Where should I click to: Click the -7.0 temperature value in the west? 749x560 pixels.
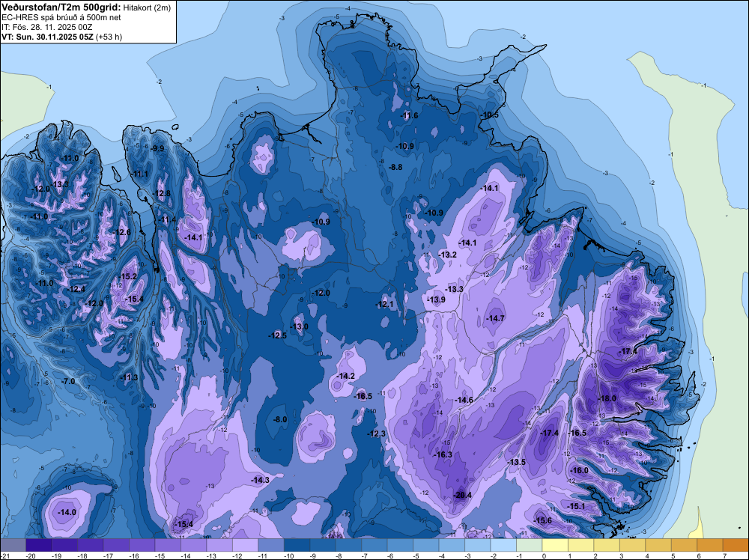[68, 381]
